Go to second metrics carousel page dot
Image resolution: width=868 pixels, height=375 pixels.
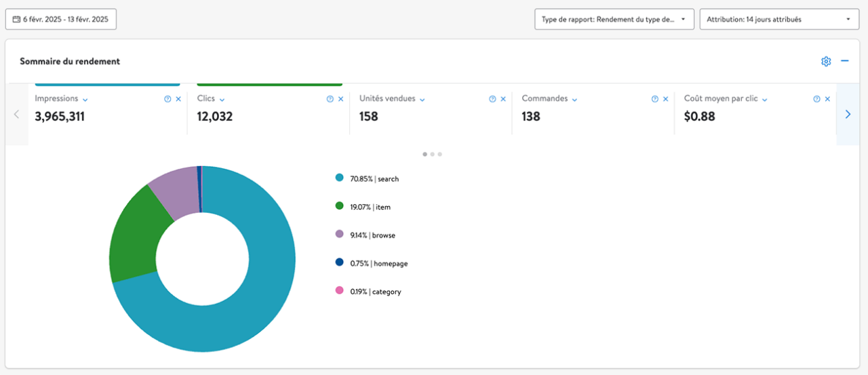point(433,154)
